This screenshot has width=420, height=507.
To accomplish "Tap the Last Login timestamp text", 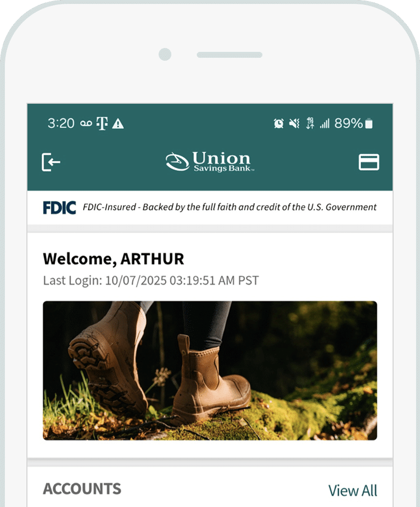I will pyautogui.click(x=151, y=280).
